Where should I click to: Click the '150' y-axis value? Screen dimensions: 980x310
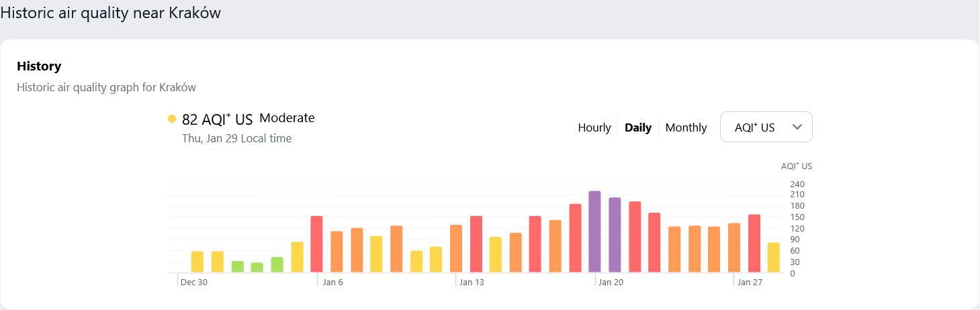click(x=797, y=217)
